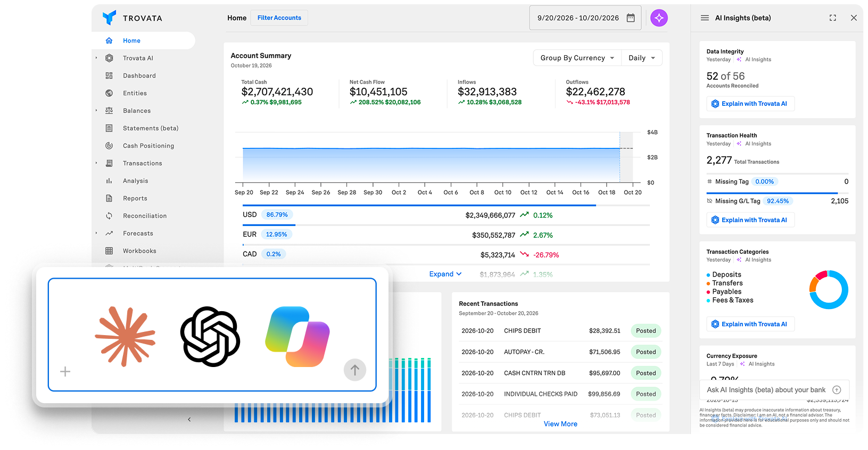Open the calendar icon in date range field
This screenshot has width=868, height=450.
click(x=631, y=18)
